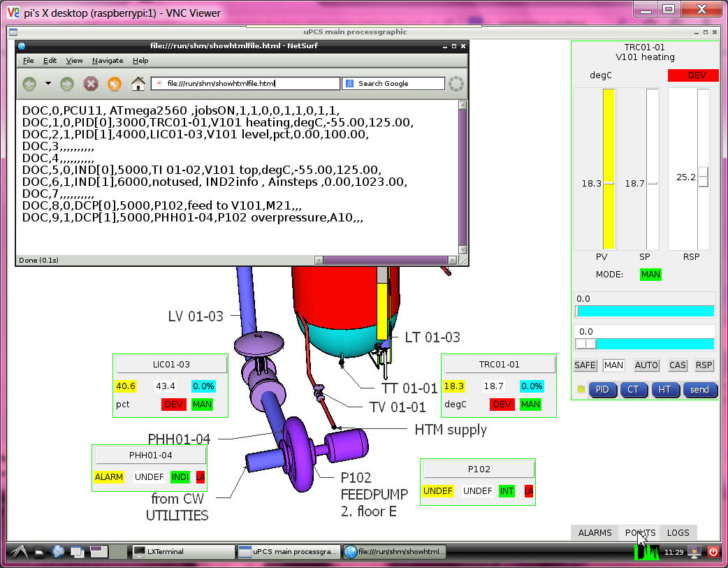Screen dimensions: 728x568
Task: Expand the LIC01-03 faceplate header
Action: tap(171, 365)
